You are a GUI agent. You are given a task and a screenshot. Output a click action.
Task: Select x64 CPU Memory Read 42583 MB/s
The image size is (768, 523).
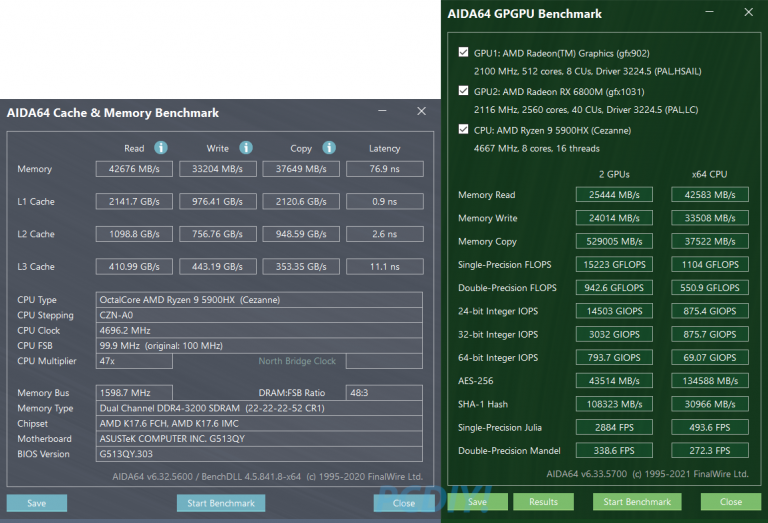click(710, 194)
